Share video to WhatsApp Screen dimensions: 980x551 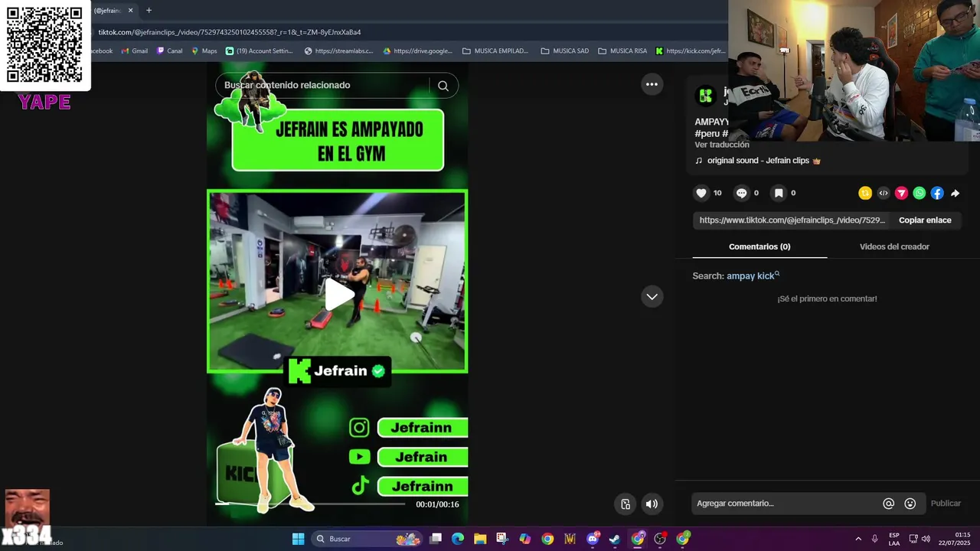920,193
